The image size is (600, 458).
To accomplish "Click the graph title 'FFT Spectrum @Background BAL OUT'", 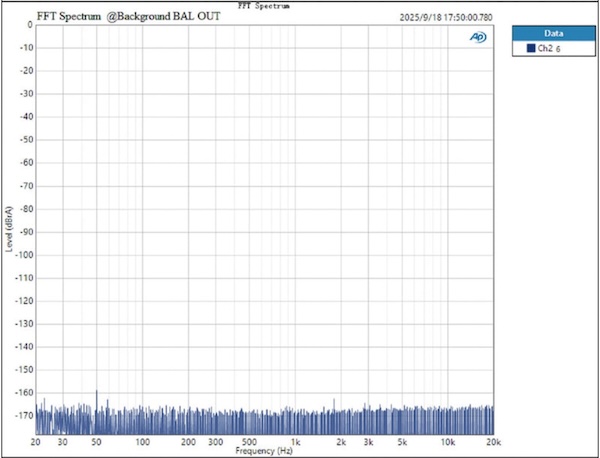I will [129, 16].
